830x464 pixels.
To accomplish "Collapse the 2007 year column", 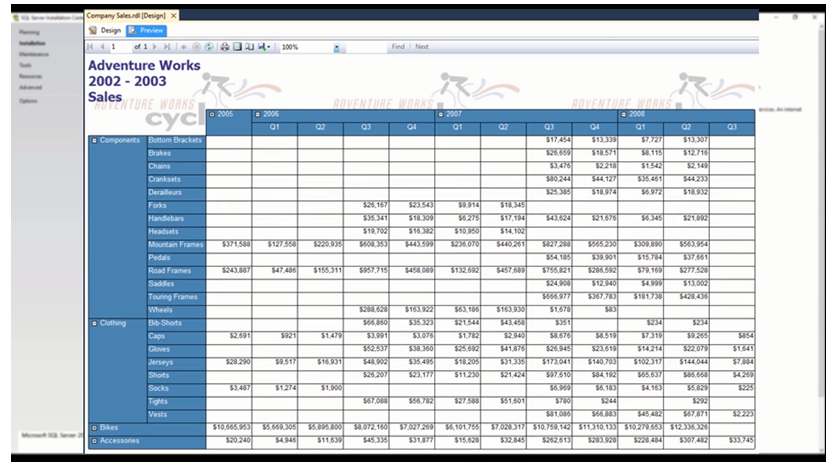I will pyautogui.click(x=440, y=114).
